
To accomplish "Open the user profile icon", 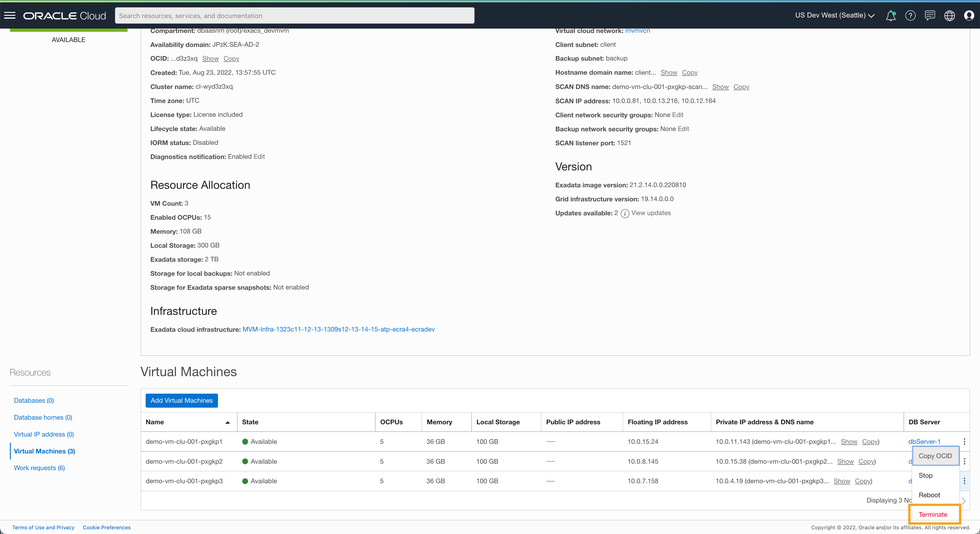I will [969, 15].
